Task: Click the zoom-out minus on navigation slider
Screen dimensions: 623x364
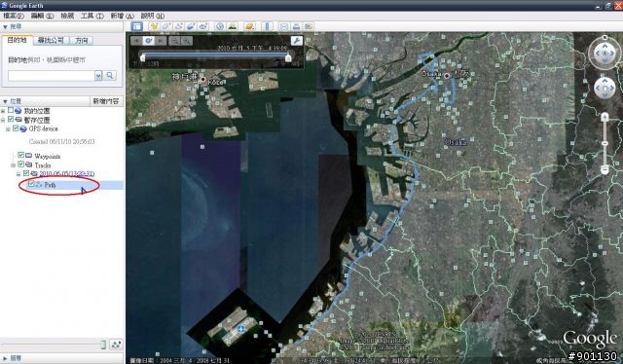Action: pos(605,170)
